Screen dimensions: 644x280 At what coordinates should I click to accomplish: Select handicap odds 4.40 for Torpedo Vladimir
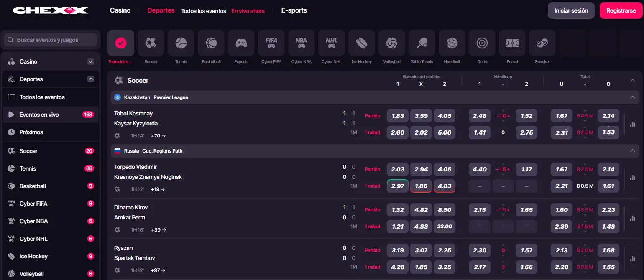tap(480, 169)
